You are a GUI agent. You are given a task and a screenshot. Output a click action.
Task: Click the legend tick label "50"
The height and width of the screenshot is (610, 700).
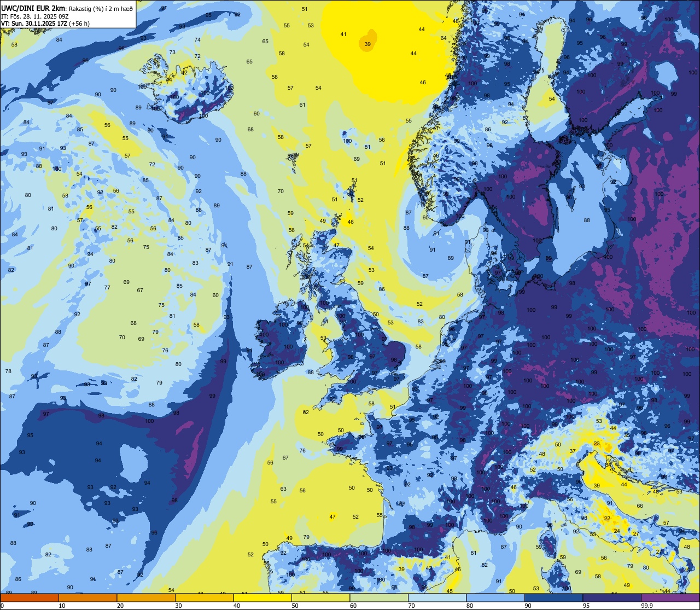click(x=295, y=605)
